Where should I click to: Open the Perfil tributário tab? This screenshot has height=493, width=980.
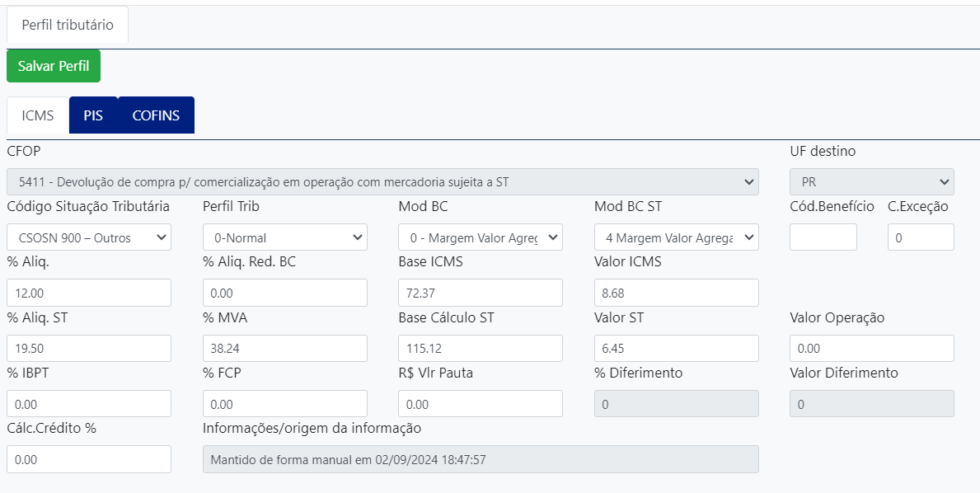tap(68, 26)
